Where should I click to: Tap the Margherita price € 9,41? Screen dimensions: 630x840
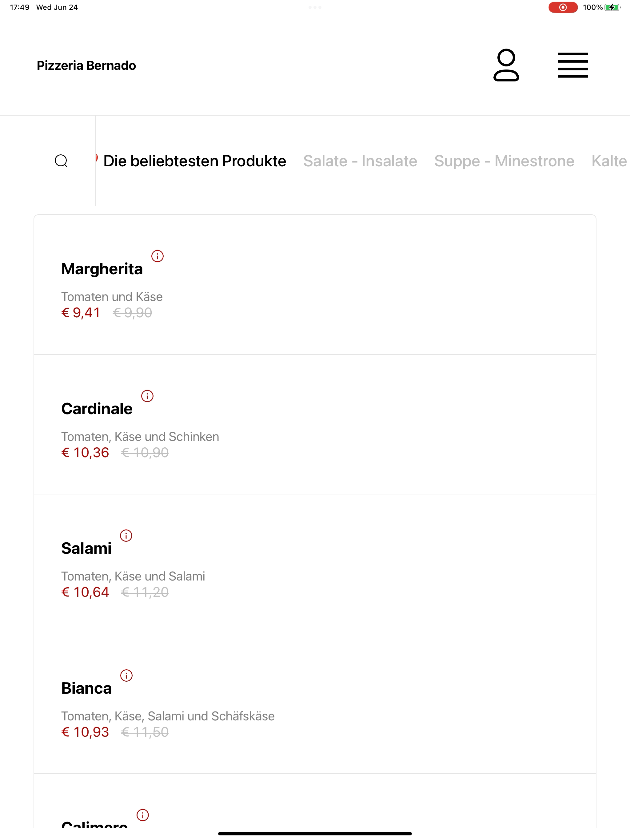81,312
